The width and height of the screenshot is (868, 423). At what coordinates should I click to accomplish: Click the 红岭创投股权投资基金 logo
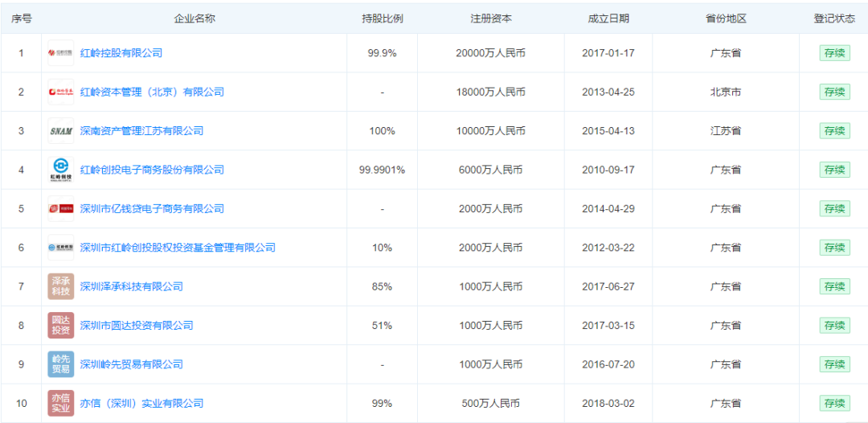[x=61, y=248]
